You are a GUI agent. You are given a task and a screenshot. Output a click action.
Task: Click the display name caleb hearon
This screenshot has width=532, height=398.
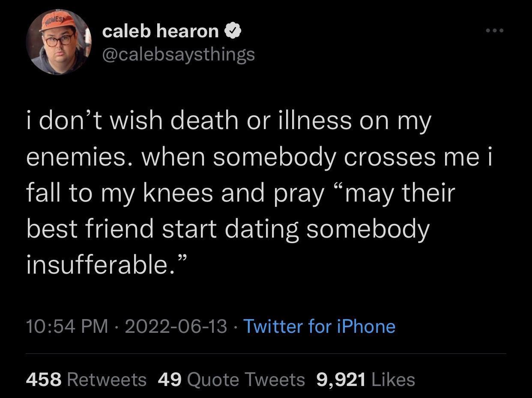coord(160,31)
